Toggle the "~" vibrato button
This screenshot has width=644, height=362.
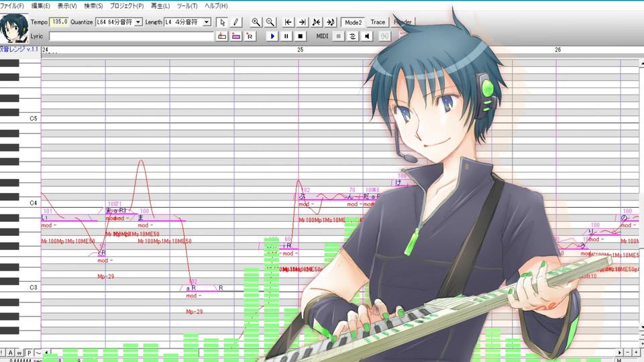click(x=38, y=353)
